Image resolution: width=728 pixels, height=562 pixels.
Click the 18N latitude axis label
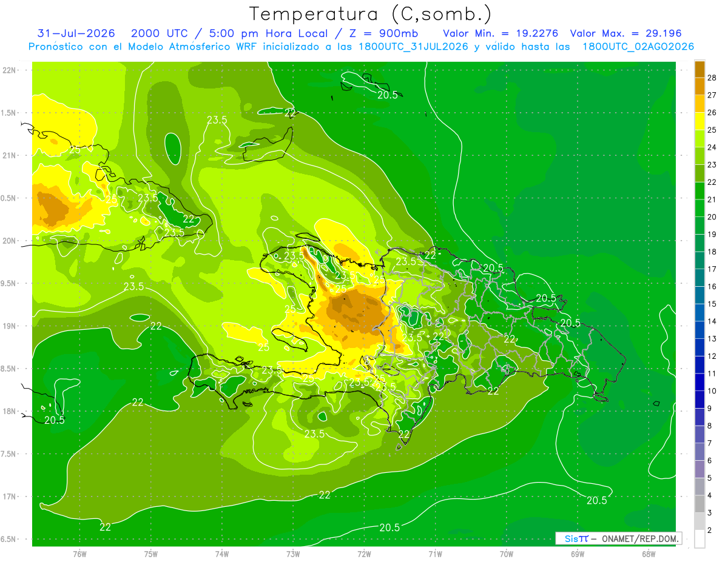[x=10, y=411]
